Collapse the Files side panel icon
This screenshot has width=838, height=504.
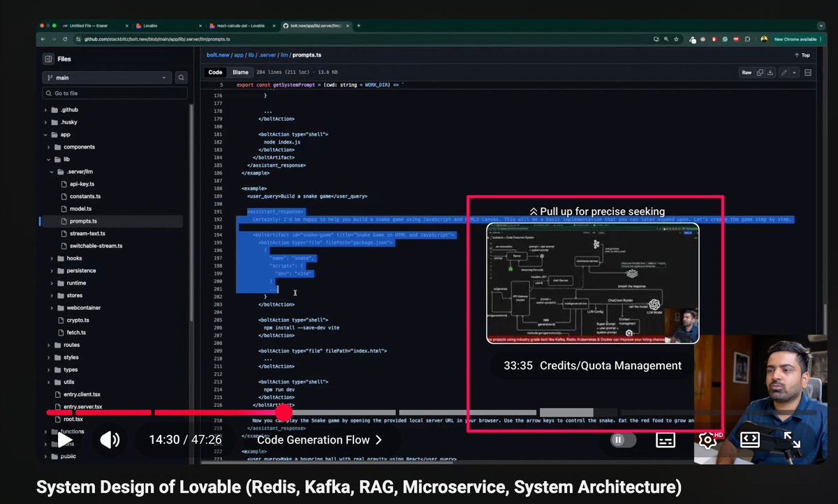click(x=47, y=59)
